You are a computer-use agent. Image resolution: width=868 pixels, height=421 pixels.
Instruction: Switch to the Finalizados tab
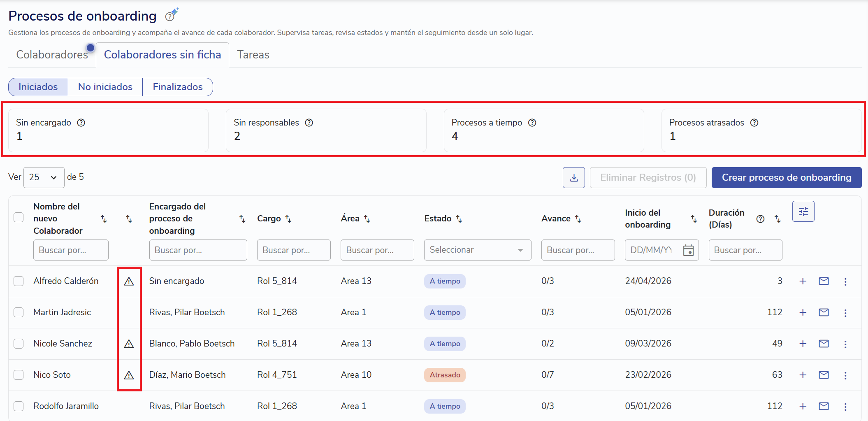coord(178,87)
